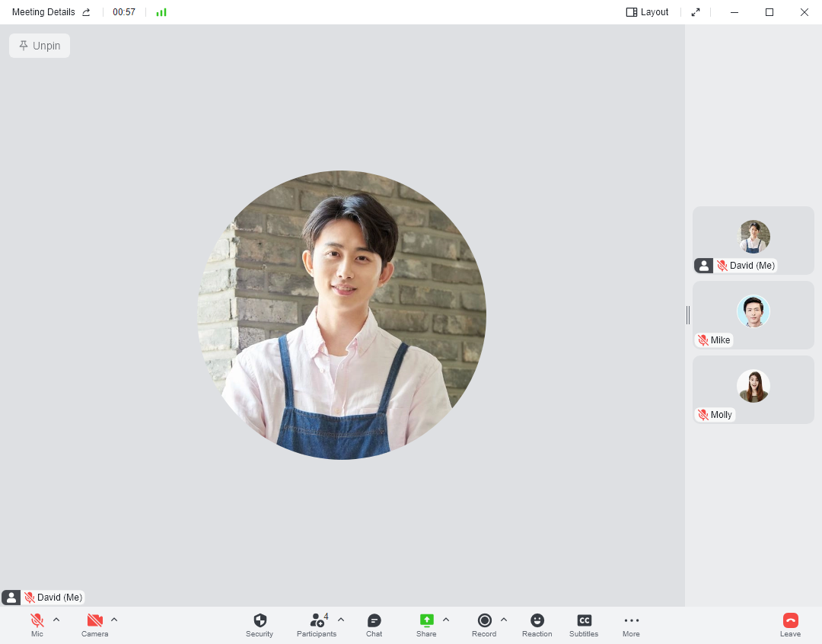Select Molly's video thumbnail

pyautogui.click(x=753, y=390)
